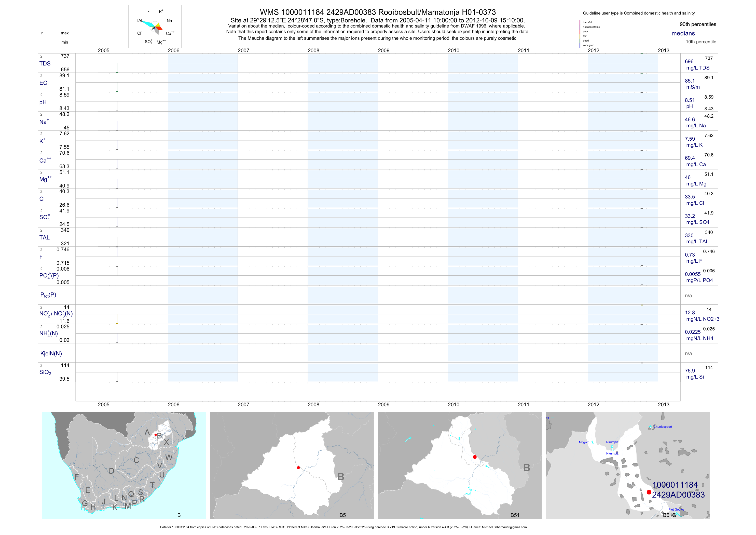The image size is (756, 535).
Task: Click the Maucha ion diagram
Action: (x=155, y=27)
